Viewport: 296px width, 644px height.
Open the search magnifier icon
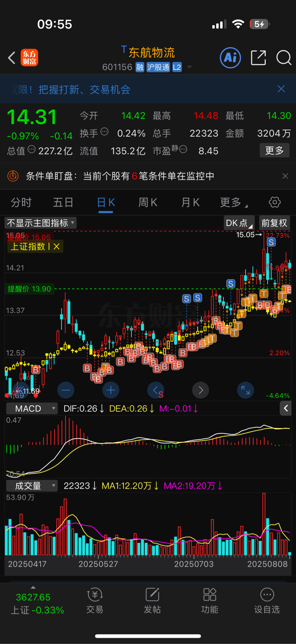pyautogui.click(x=284, y=58)
